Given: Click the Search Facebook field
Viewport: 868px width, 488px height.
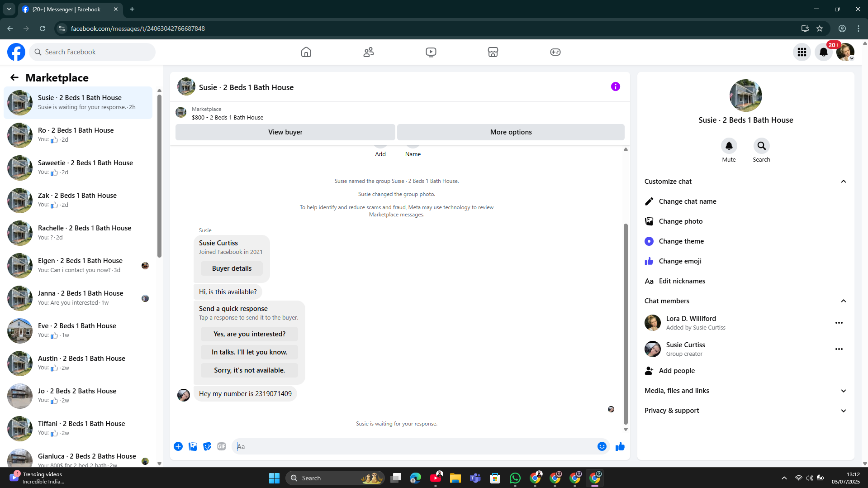Looking at the screenshot, I should tap(92, 52).
